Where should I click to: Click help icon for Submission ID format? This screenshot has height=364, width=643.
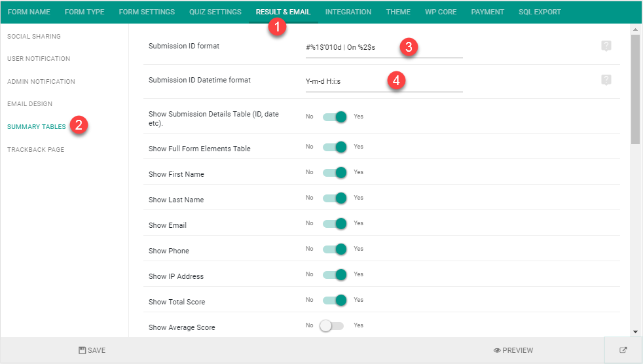pyautogui.click(x=606, y=46)
